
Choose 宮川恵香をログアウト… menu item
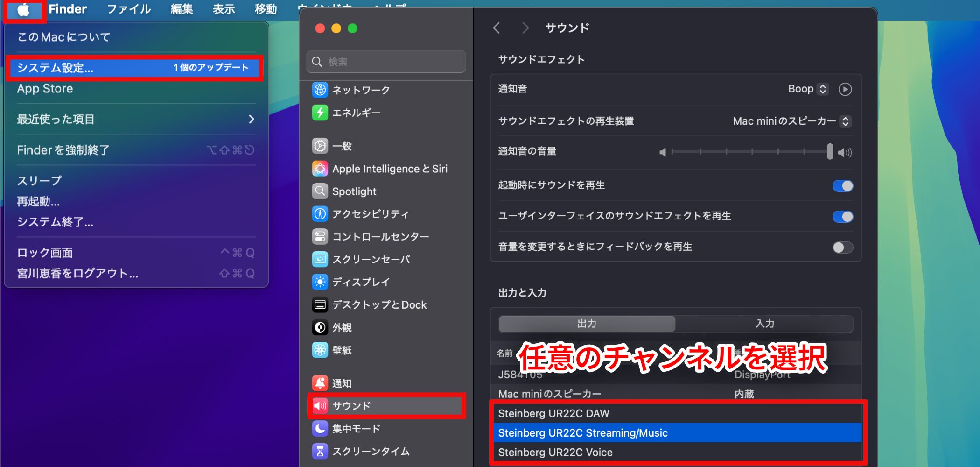pos(136,273)
